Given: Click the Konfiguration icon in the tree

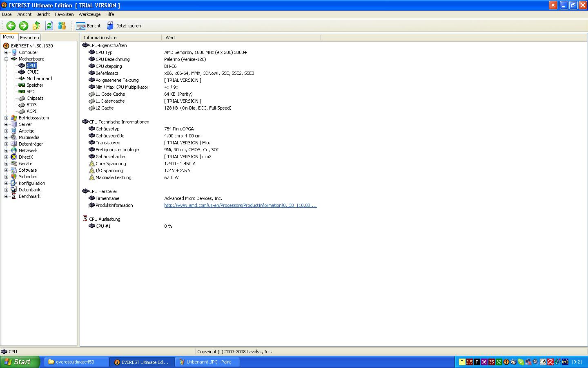Looking at the screenshot, I should [14, 183].
